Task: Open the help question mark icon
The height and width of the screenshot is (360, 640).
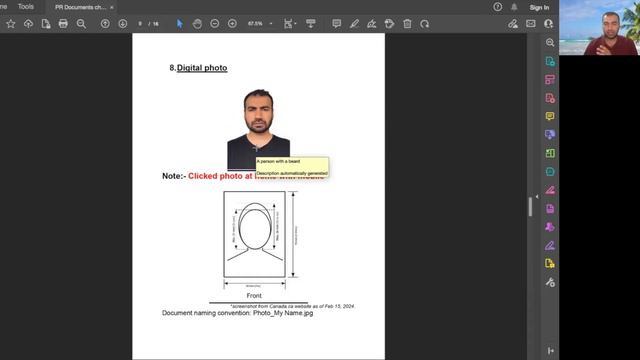Action: point(498,7)
